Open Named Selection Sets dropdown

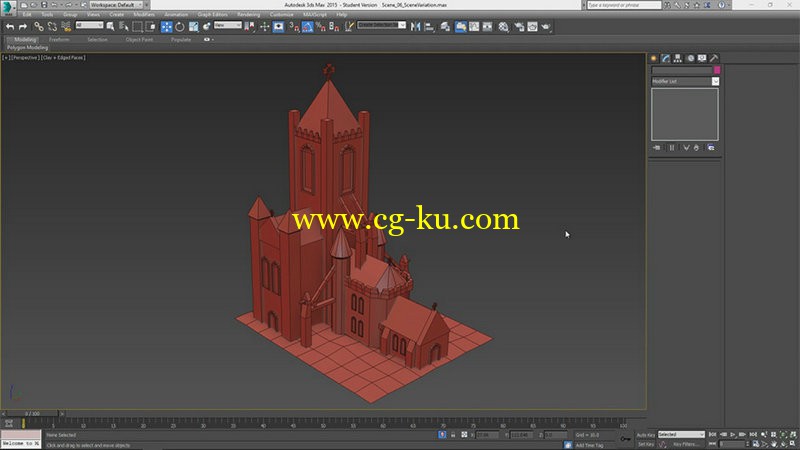[x=382, y=25]
